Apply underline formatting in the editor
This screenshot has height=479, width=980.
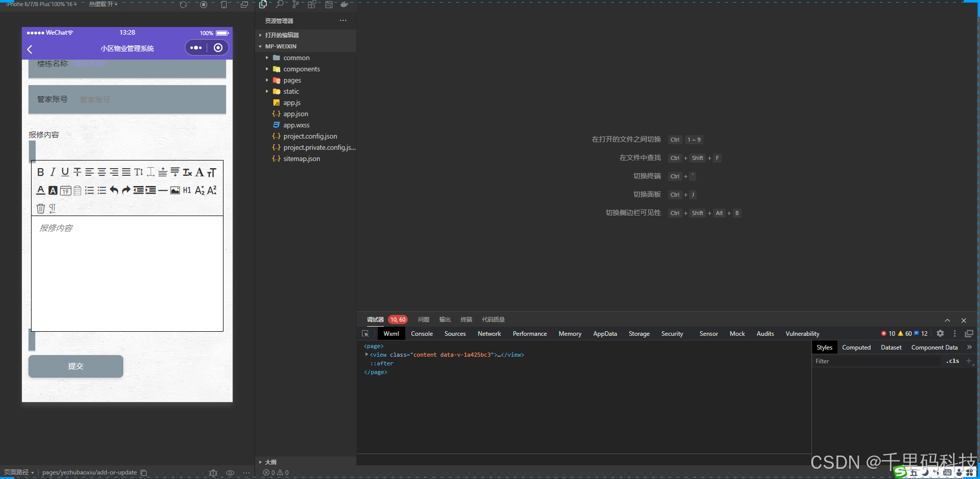65,172
